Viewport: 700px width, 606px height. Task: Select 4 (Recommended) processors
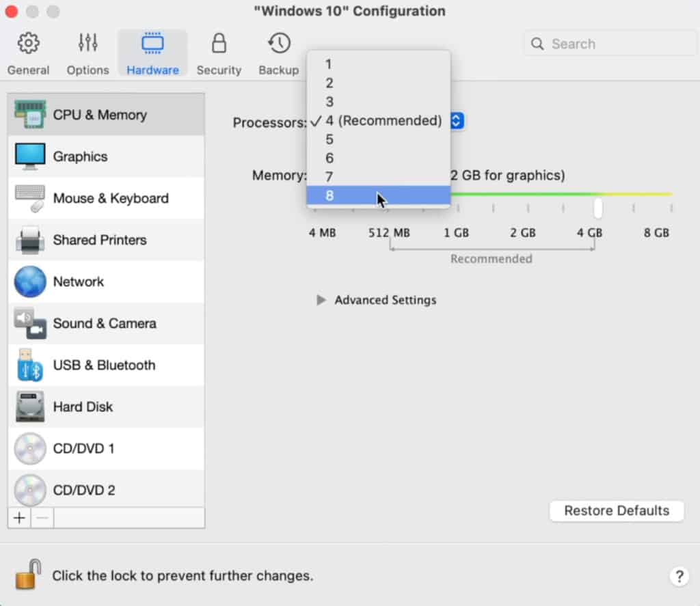point(379,120)
